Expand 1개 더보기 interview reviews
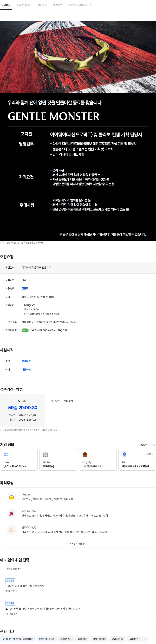156x644 pixels. pos(11,614)
